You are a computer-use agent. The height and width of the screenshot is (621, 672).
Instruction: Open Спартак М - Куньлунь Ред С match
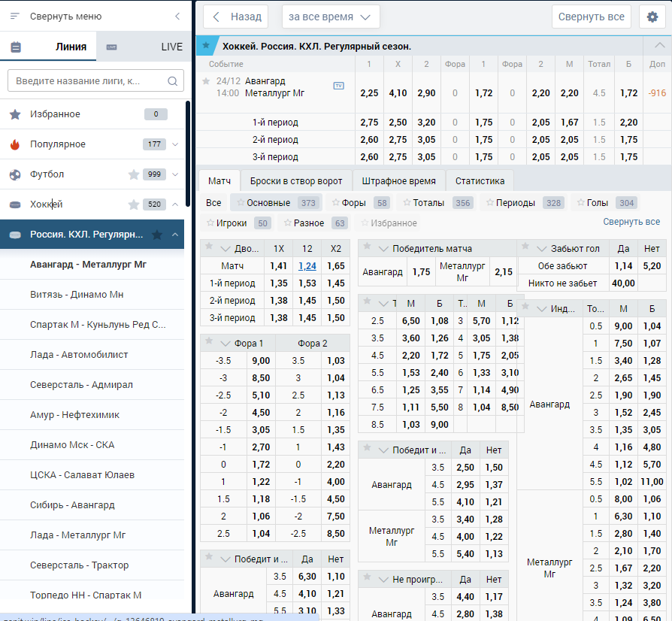[x=92, y=325]
